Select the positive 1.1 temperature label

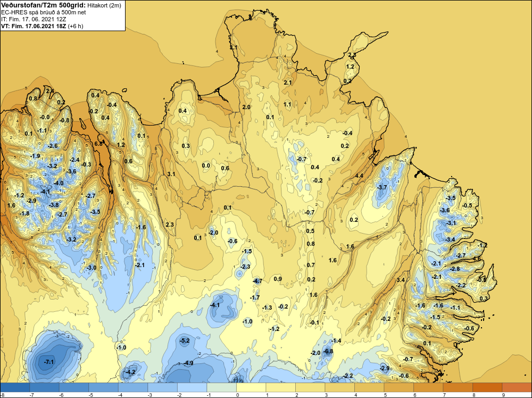287,104
